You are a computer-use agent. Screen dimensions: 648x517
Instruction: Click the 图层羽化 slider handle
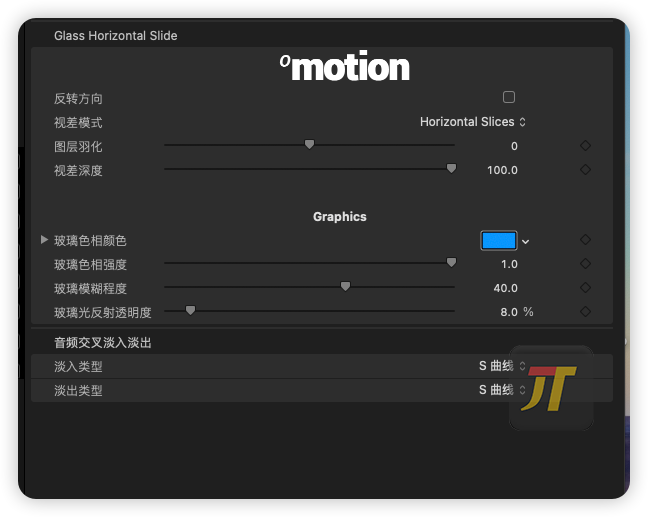tap(309, 144)
